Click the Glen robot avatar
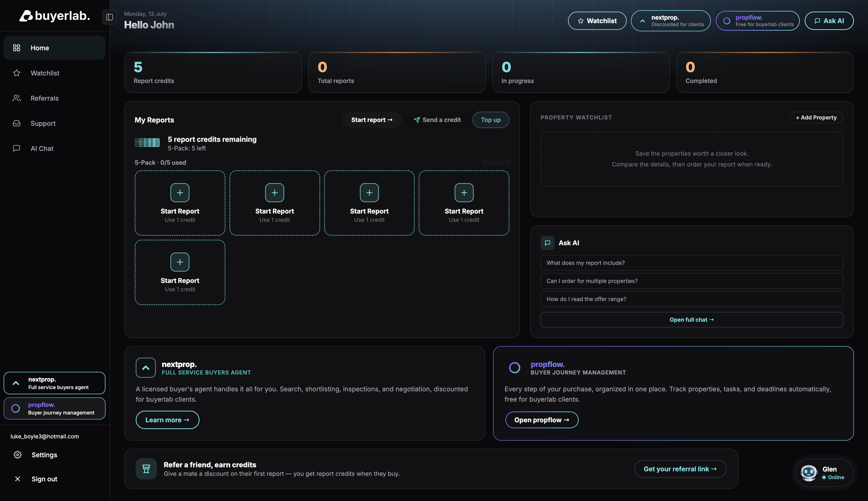 808,473
